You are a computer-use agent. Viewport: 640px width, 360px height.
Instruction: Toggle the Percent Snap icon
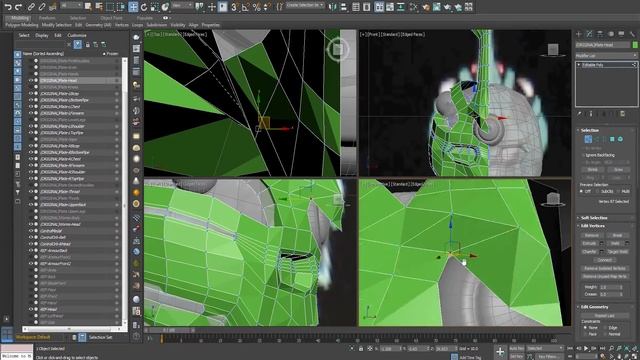point(256,7)
